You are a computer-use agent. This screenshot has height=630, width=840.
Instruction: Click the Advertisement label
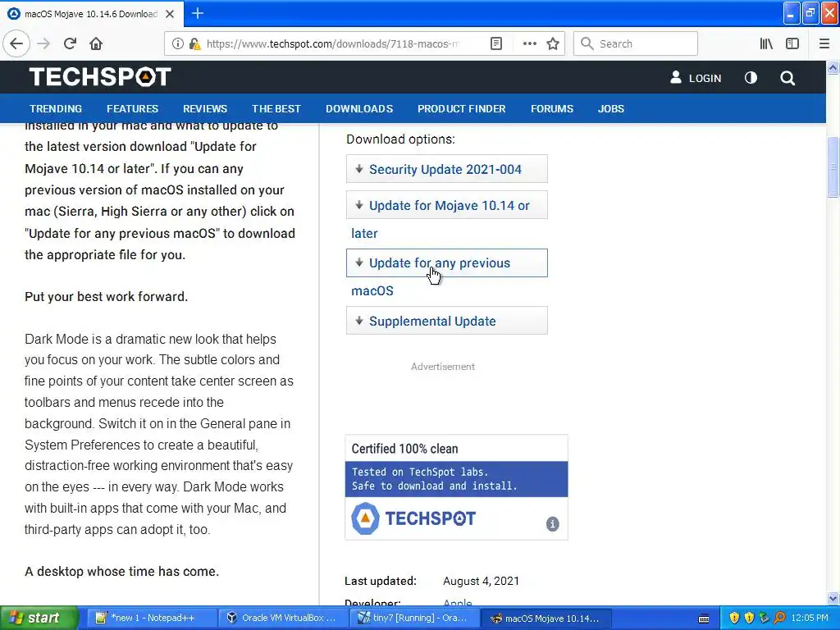pyautogui.click(x=443, y=367)
